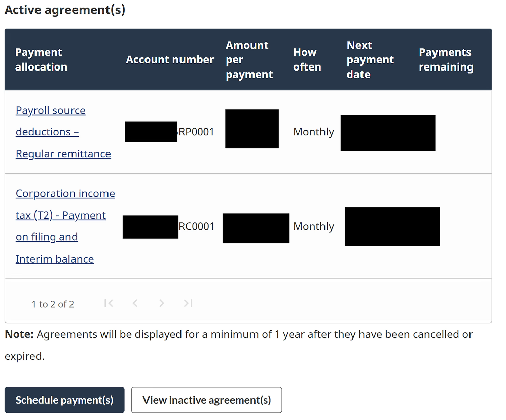Click Monthly in the payroll deductions row
Viewport: 506px width, 420px height.
(313, 132)
